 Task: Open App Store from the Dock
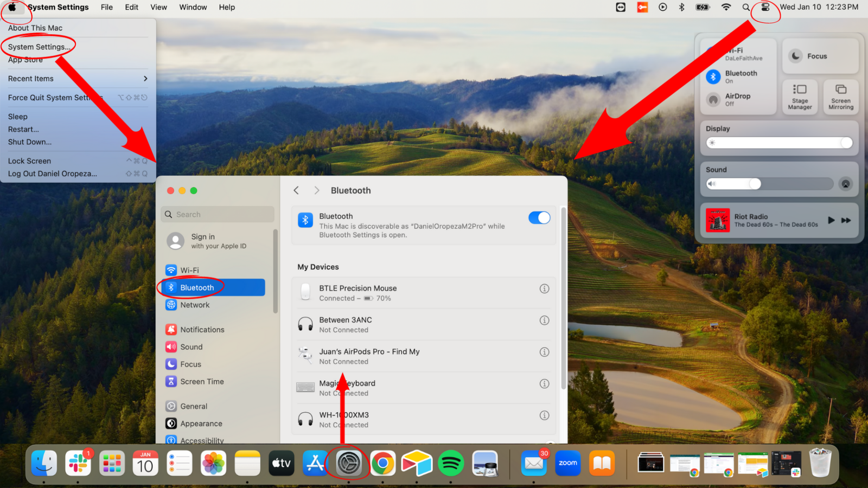(x=315, y=464)
